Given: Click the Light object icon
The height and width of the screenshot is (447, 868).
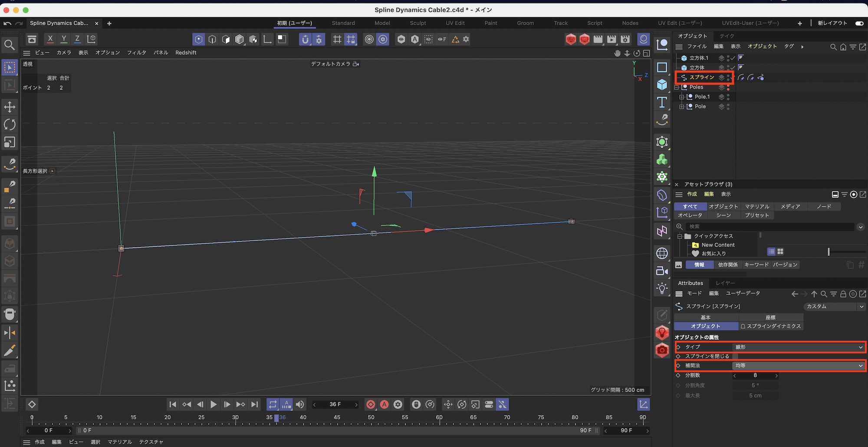Looking at the screenshot, I should click(x=662, y=288).
